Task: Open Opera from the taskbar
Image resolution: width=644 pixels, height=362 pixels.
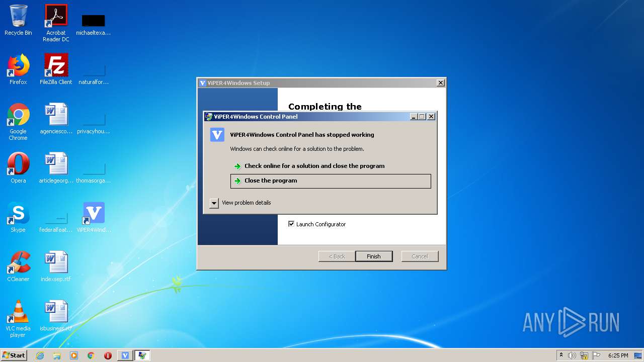Action: tap(108, 355)
